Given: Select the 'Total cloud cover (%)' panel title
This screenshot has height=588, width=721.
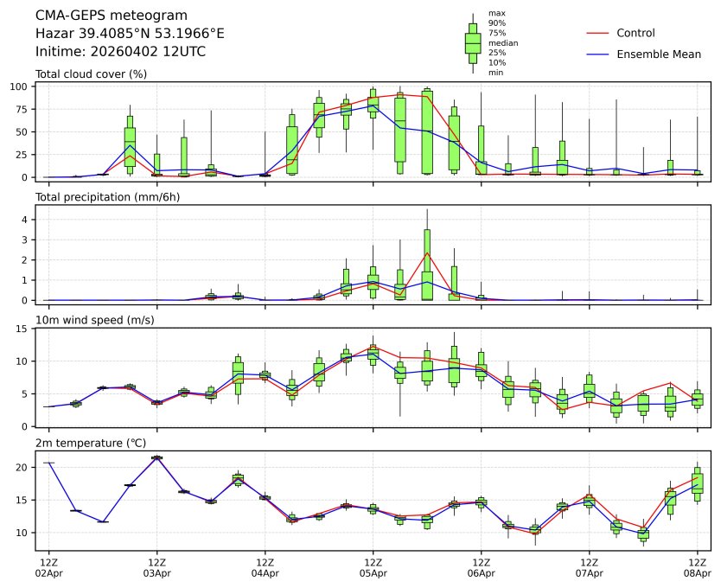Looking at the screenshot, I should point(91,73).
